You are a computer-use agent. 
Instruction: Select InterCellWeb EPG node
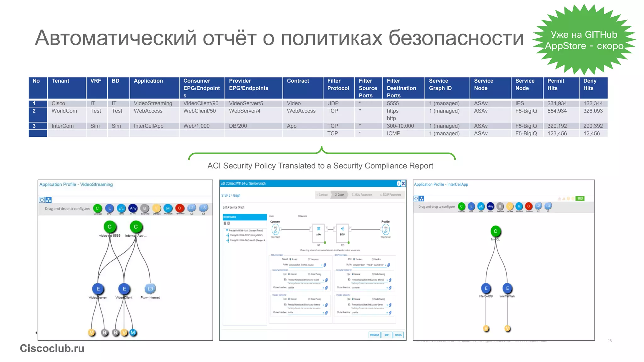pyautogui.click(x=507, y=288)
